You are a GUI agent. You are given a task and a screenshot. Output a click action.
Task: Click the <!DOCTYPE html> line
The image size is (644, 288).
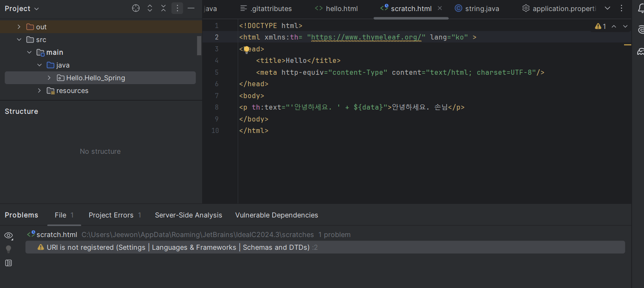[271, 25]
